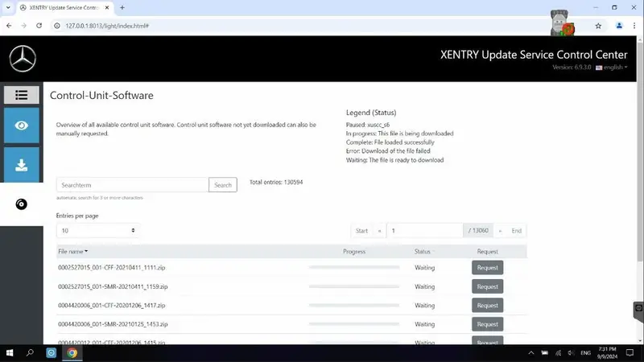
Task: Click progress bar of 0002527015_001-CFF row
Action: coord(354,267)
